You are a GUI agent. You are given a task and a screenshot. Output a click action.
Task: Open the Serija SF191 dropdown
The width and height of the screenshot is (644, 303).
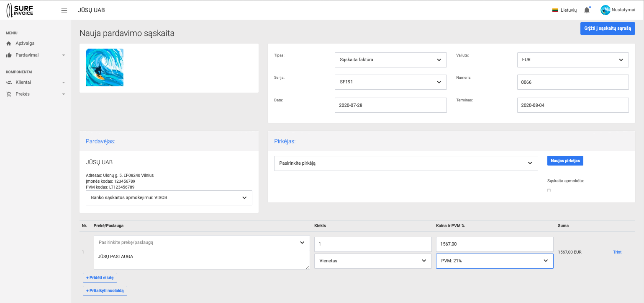390,82
